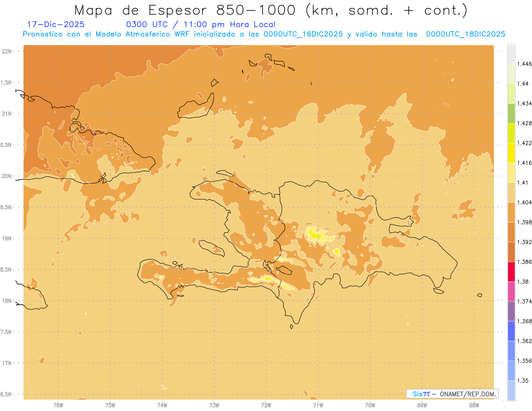Screen dimensions: 532x411
Task: Click the orange legend swatch between 1.398 and 1.404
Action: pyautogui.click(x=511, y=212)
